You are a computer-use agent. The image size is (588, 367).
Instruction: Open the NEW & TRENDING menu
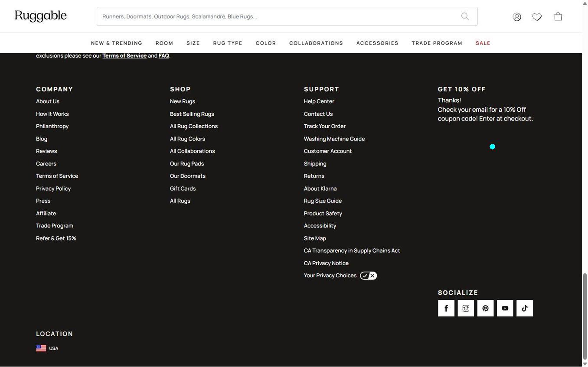click(117, 42)
